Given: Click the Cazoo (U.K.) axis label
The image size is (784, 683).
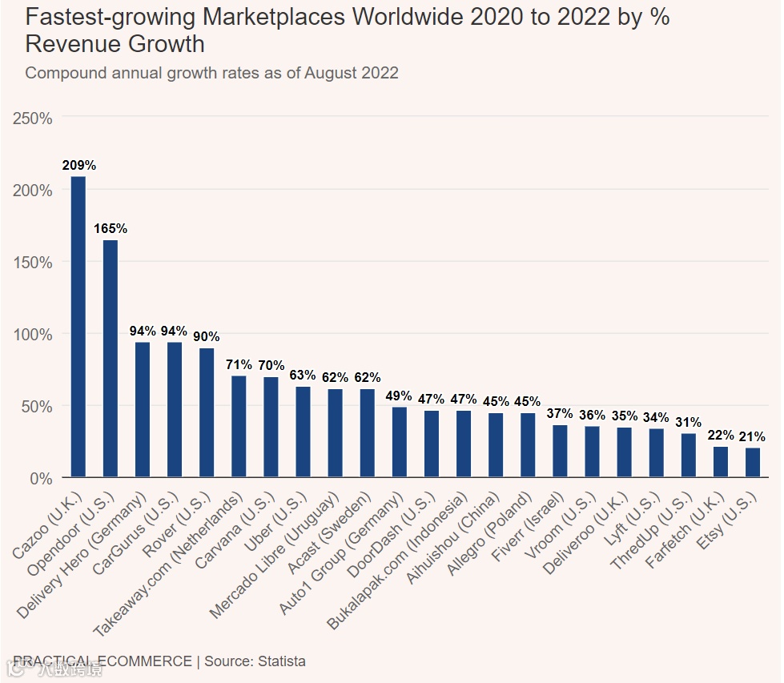Looking at the screenshot, I should pos(46,525).
